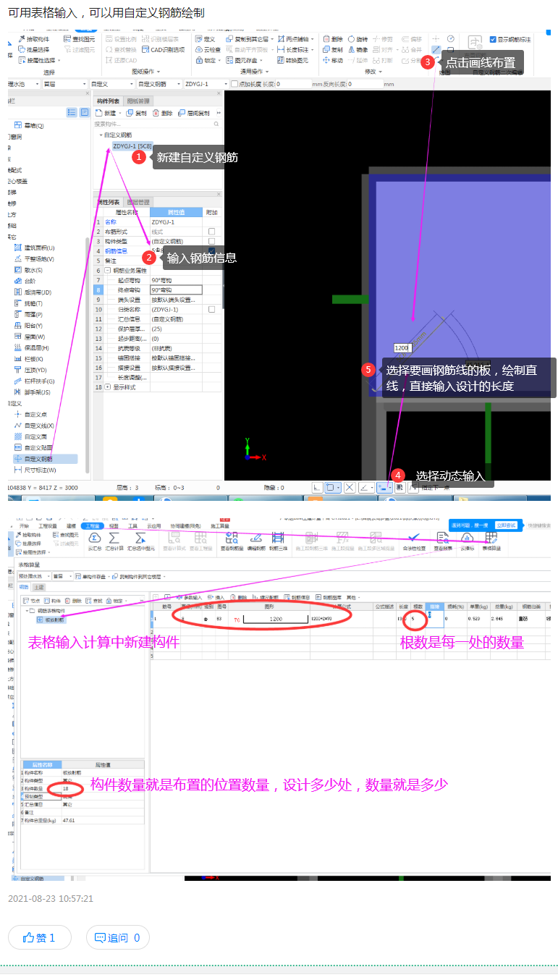Click 起点弯钩 value 90°弯钩
558x980 pixels.
[176, 279]
